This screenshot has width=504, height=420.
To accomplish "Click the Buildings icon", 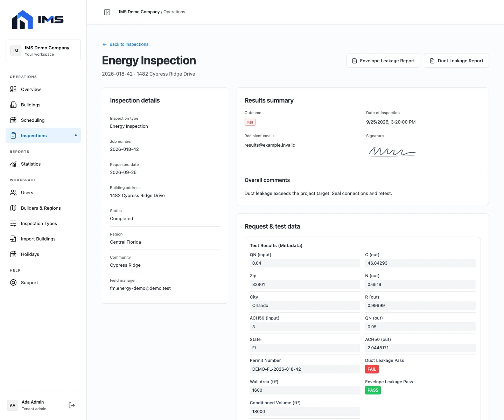I will point(13,105).
